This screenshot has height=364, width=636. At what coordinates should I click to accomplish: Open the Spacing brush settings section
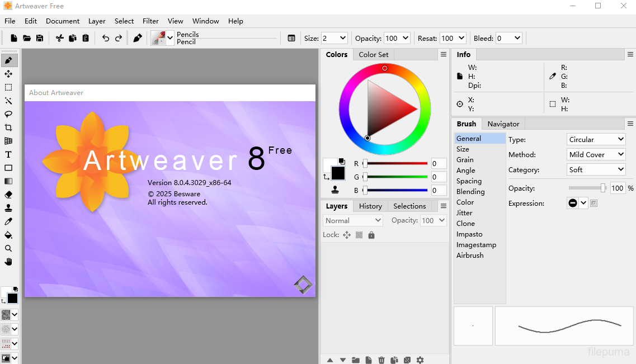point(469,181)
